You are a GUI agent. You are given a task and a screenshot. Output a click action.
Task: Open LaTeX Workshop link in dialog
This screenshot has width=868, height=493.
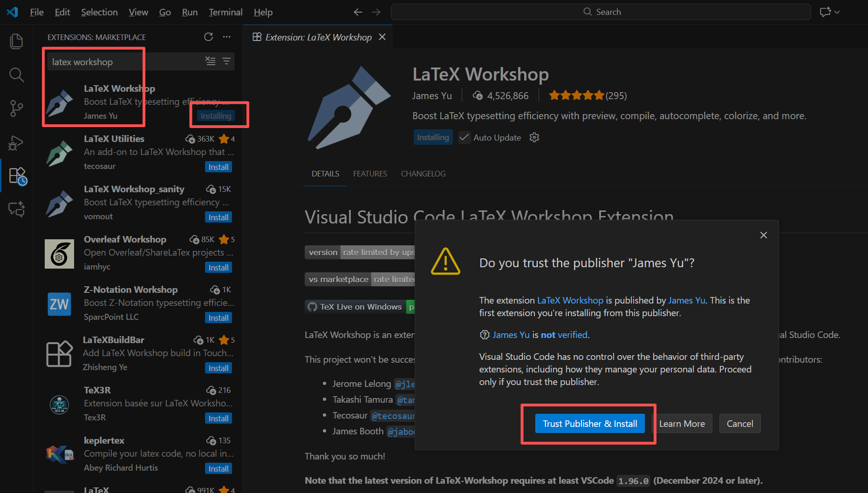[x=570, y=300]
